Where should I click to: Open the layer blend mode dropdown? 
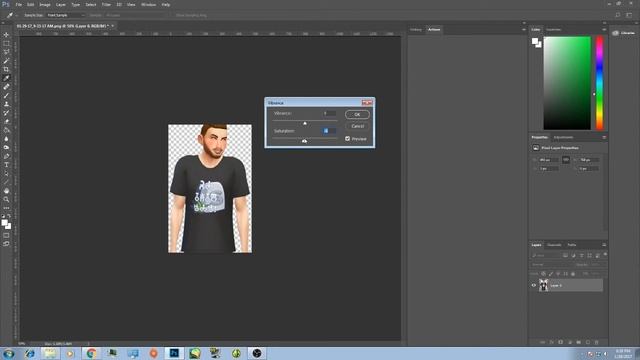(x=551, y=264)
